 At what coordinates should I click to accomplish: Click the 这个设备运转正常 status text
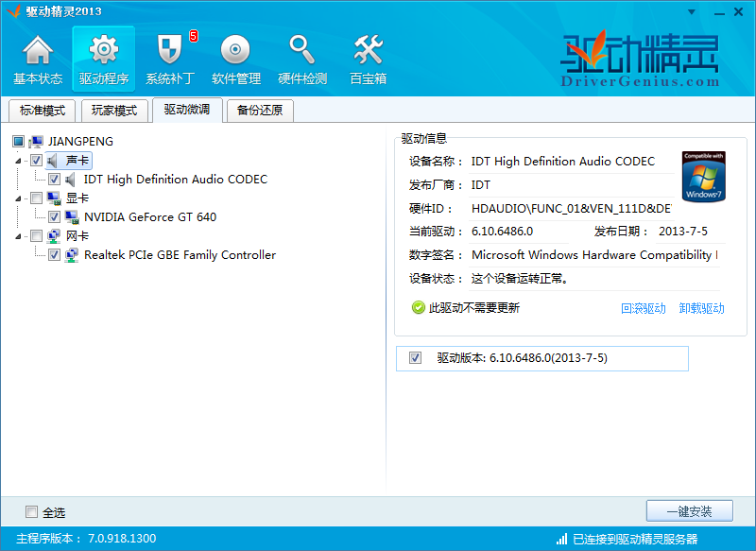click(x=519, y=279)
